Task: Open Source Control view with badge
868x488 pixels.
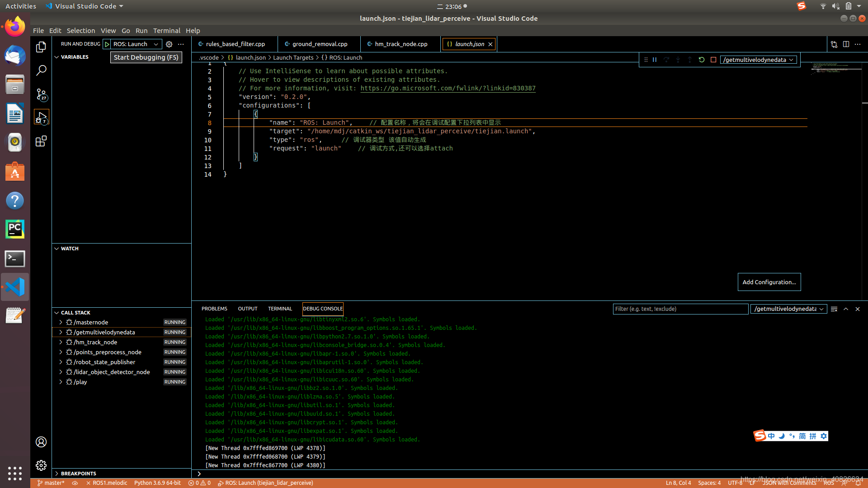Action: [x=41, y=94]
